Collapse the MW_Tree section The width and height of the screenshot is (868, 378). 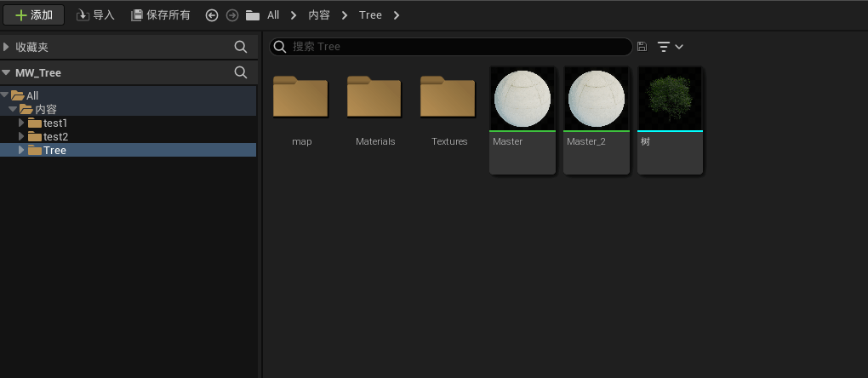[x=7, y=73]
